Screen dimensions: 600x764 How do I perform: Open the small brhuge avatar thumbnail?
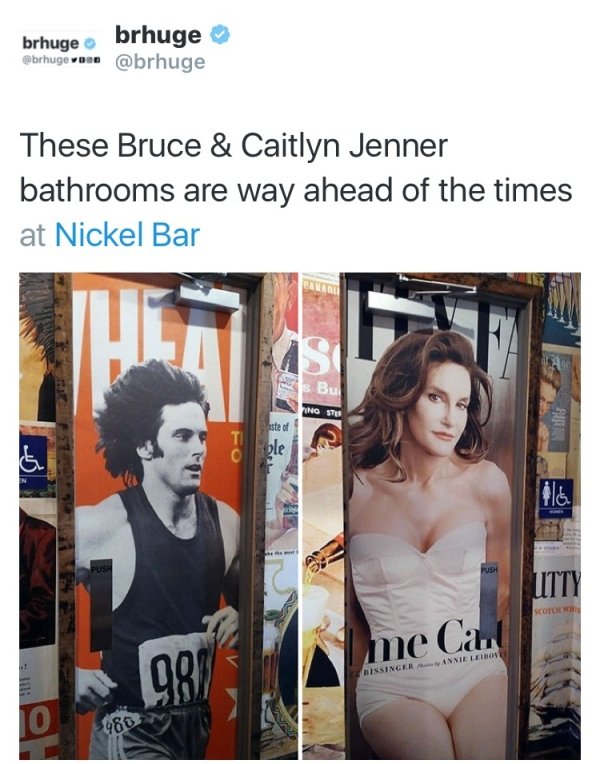(x=61, y=50)
